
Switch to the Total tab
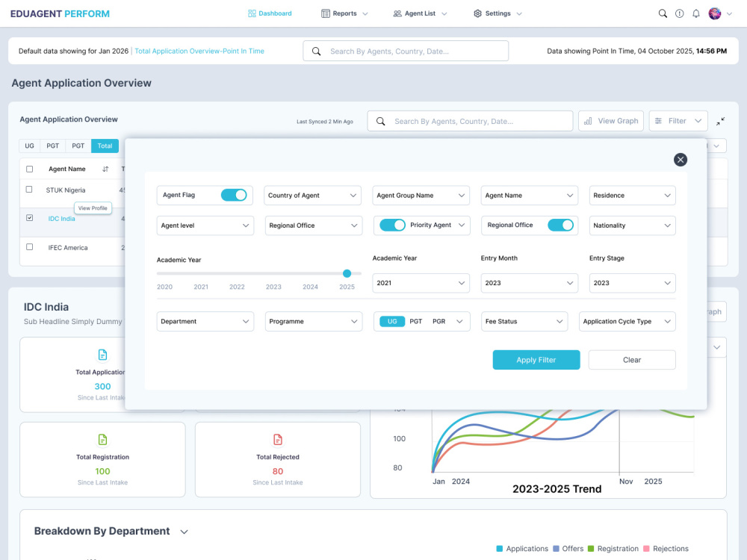pyautogui.click(x=105, y=146)
